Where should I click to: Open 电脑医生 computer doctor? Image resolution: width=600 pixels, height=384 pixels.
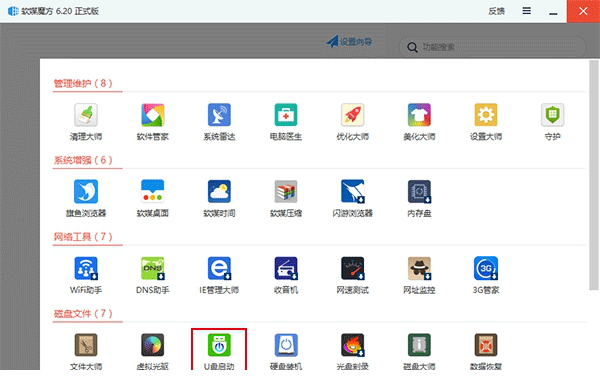point(285,122)
